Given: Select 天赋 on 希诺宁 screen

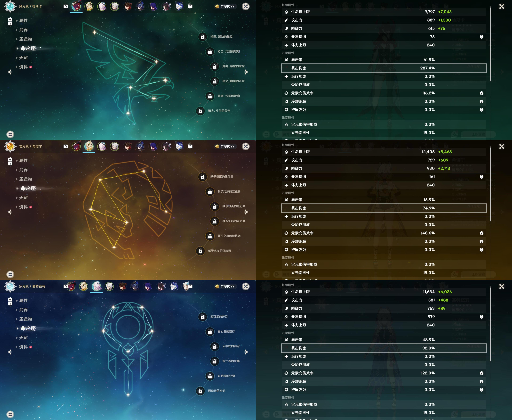Looking at the screenshot, I should click(23, 198).
